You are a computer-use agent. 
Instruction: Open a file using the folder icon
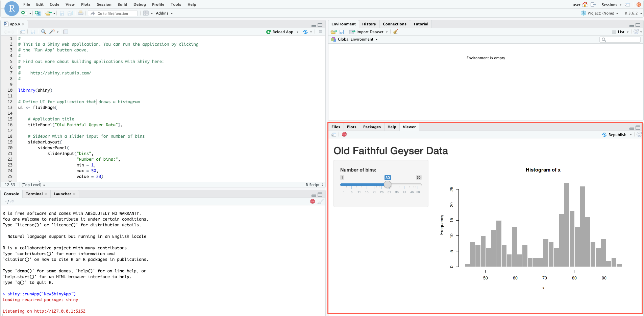coord(49,13)
